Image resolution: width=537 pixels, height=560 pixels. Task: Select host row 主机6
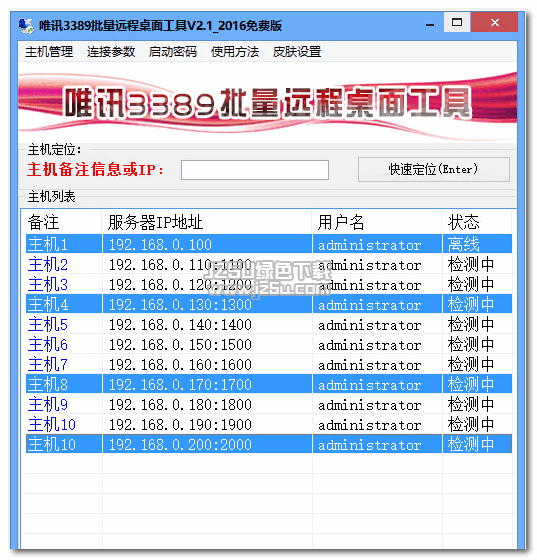point(269,345)
